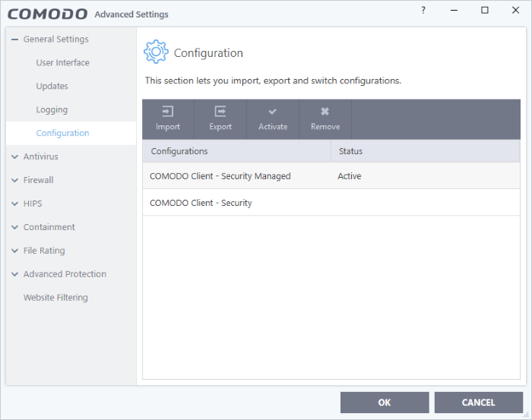Expand the Antivirus section
The height and width of the screenshot is (420, 532).
coord(14,156)
